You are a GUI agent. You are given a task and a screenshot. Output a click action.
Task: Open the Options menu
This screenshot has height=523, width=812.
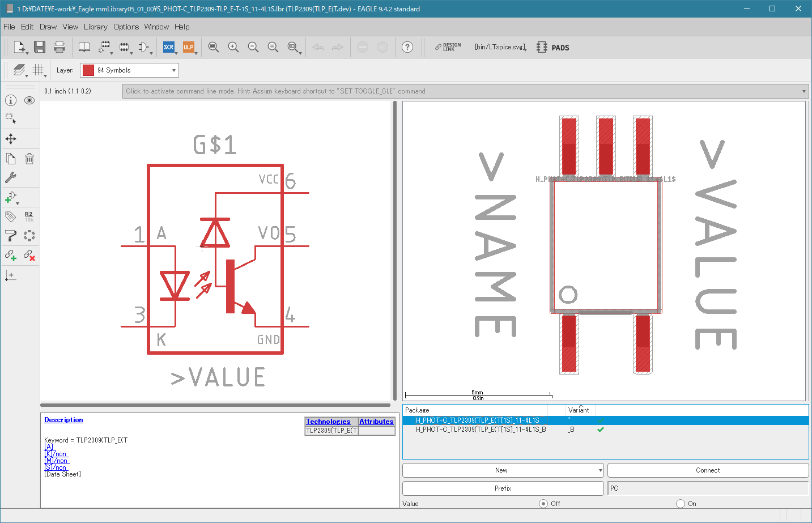[126, 27]
